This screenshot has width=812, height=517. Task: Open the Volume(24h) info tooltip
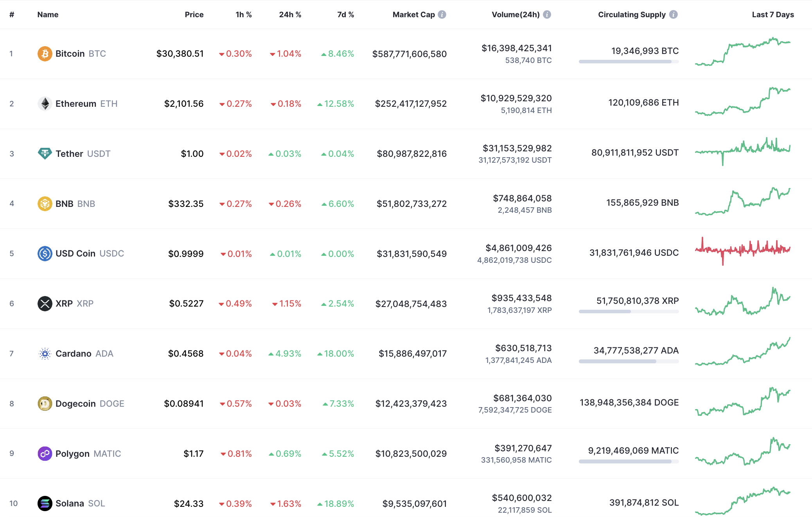click(547, 14)
